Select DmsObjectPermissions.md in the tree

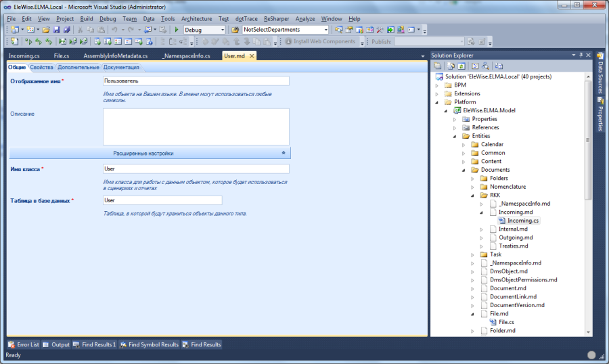pos(523,279)
